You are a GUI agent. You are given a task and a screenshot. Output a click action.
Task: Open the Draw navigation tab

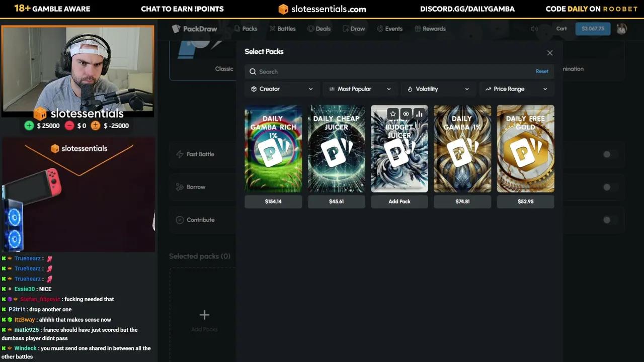tap(354, 29)
